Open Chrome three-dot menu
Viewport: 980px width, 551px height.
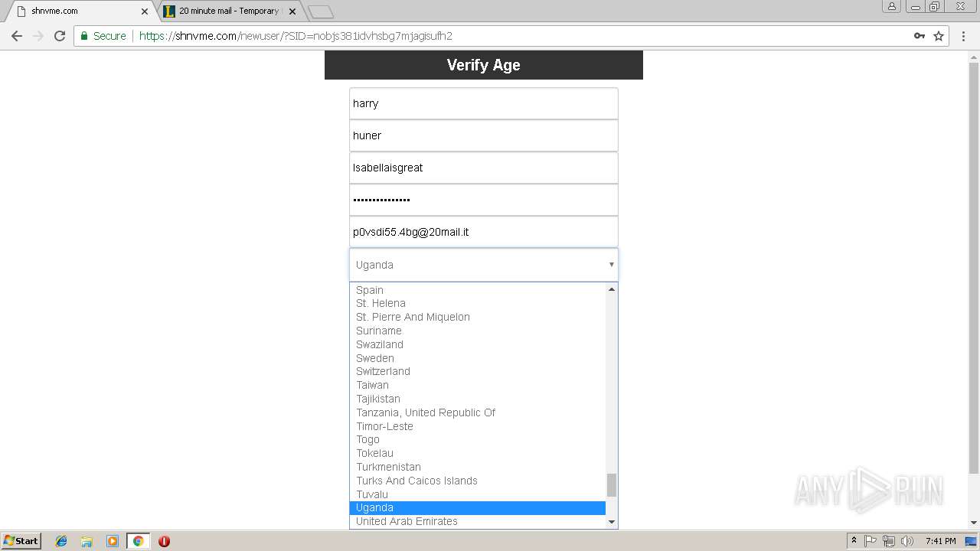[x=964, y=36]
